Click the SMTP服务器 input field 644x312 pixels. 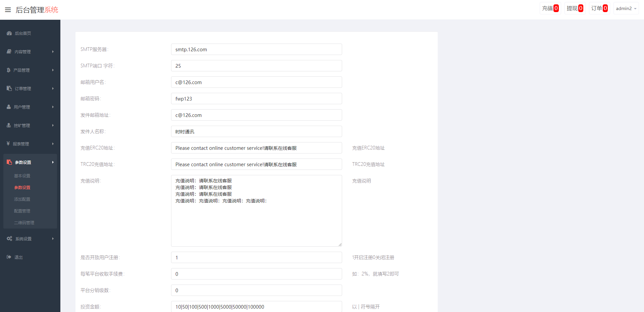click(x=256, y=49)
